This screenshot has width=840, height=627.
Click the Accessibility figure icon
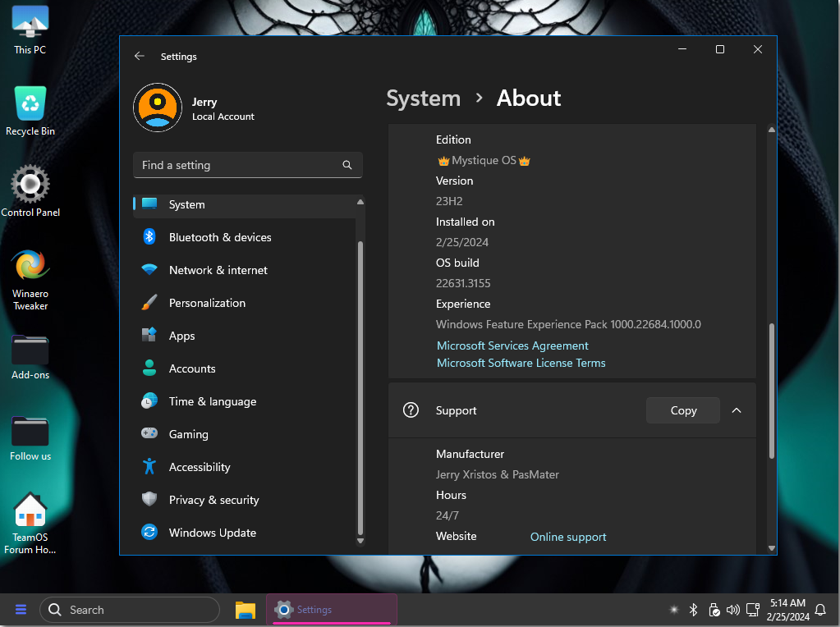(x=149, y=467)
